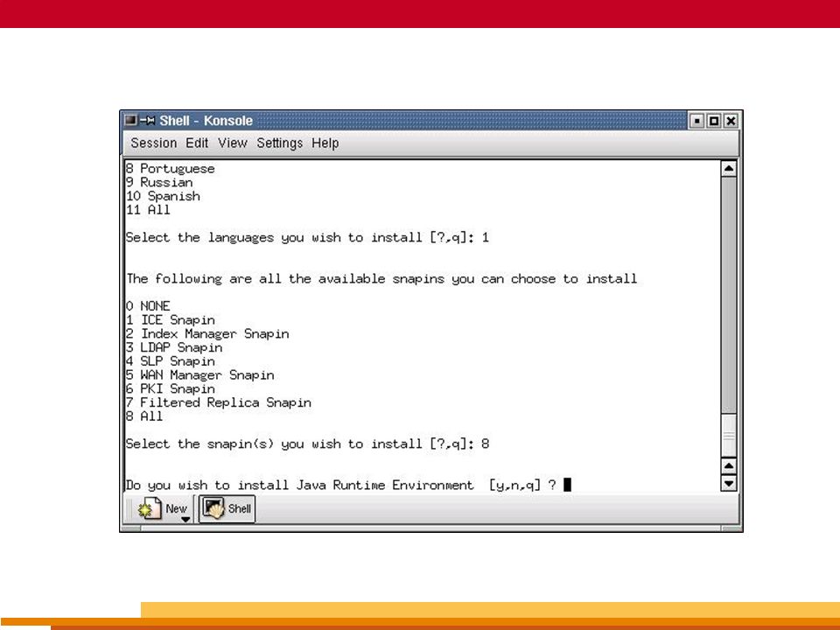Click the '6 PKI Snapin' line
This screenshot has height=630, width=840.
coord(171,388)
